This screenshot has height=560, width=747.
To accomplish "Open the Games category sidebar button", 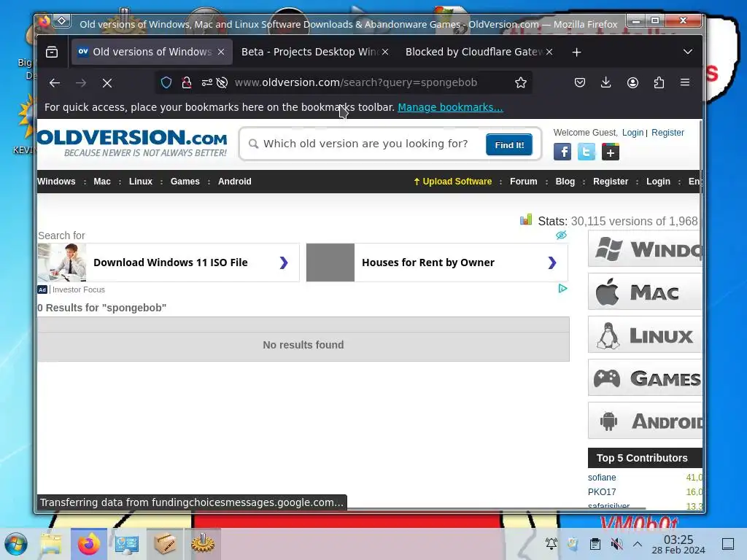I will point(645,378).
